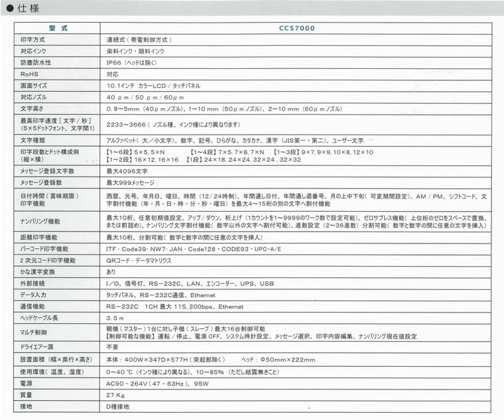Screen dimensions: 504x420
Task: Select the 2233~3666 speed value
Action: tap(173, 125)
